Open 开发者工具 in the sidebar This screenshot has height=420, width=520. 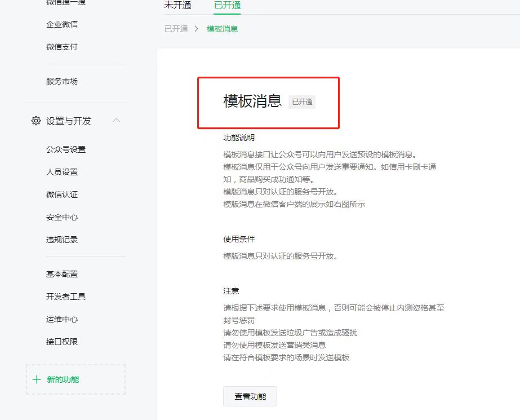click(66, 297)
